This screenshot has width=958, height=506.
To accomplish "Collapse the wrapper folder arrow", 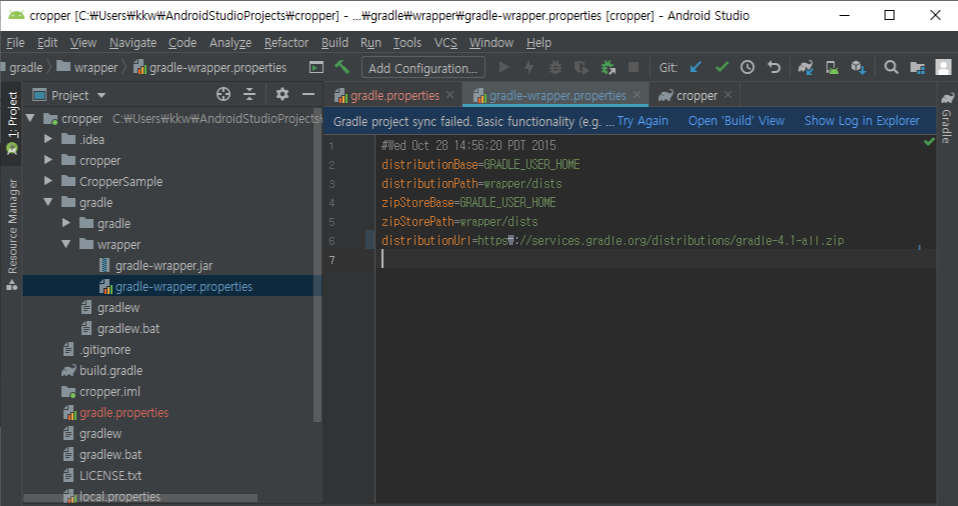I will pyautogui.click(x=67, y=244).
